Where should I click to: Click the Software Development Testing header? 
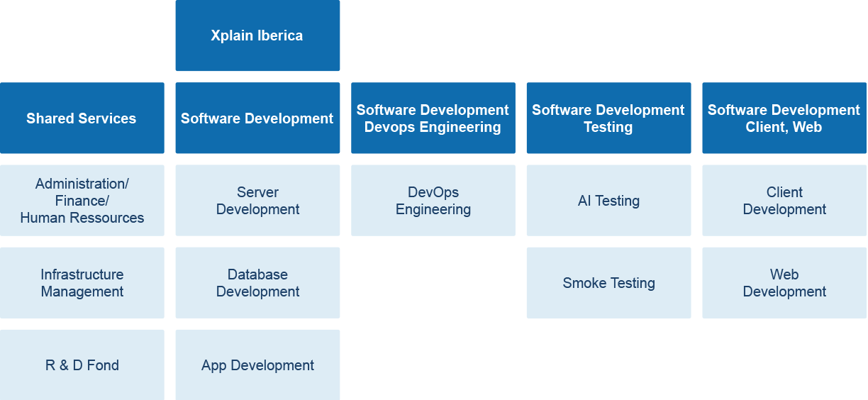tap(608, 118)
